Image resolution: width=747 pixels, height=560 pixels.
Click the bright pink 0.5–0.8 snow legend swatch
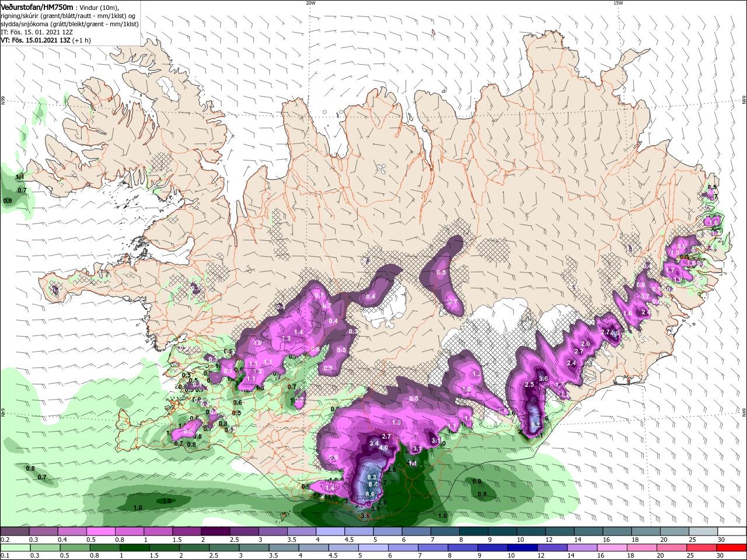pos(100,531)
